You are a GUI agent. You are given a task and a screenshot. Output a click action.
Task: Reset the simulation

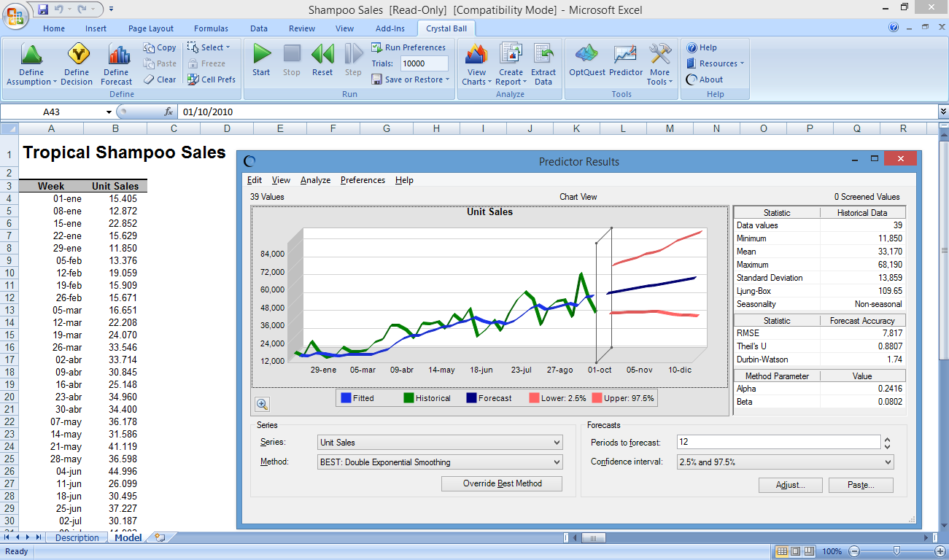322,60
